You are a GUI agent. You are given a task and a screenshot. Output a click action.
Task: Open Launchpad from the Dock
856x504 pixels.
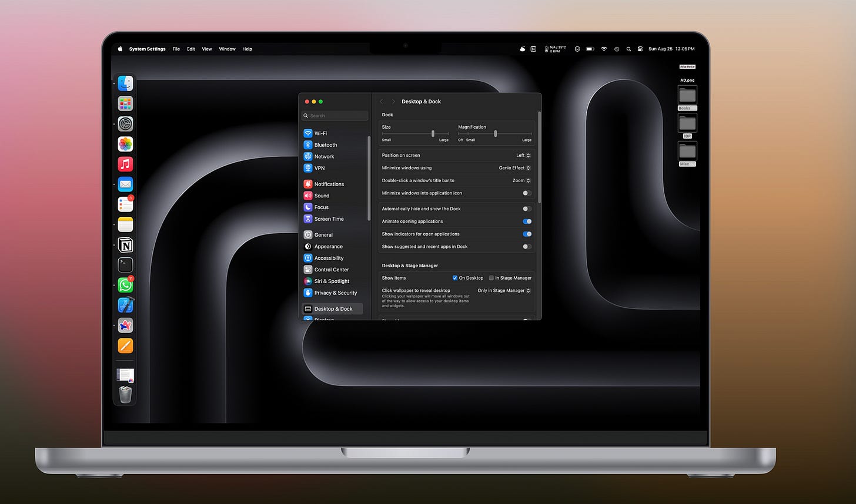[125, 104]
